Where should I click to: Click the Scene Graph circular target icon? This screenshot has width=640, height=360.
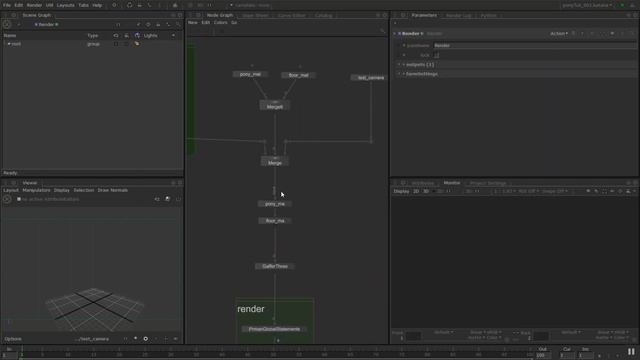pyautogui.click(x=7, y=24)
